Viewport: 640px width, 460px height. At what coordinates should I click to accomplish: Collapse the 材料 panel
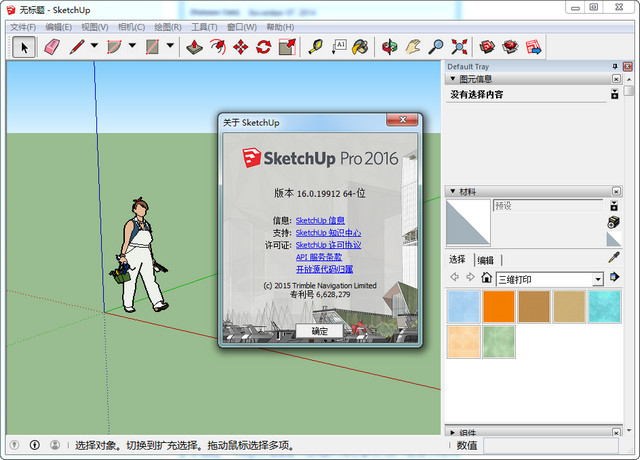[452, 190]
